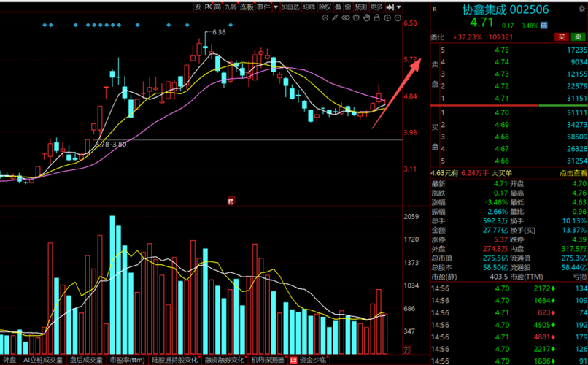Click 加自选 to add to watchlist
This screenshot has width=588, height=365.
[290, 7]
